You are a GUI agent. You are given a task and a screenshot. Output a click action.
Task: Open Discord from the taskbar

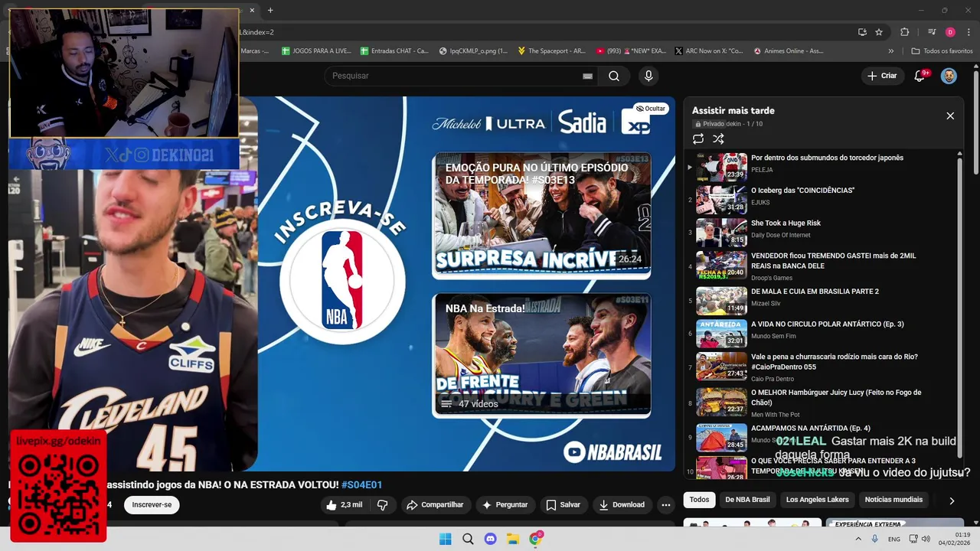coord(491,539)
